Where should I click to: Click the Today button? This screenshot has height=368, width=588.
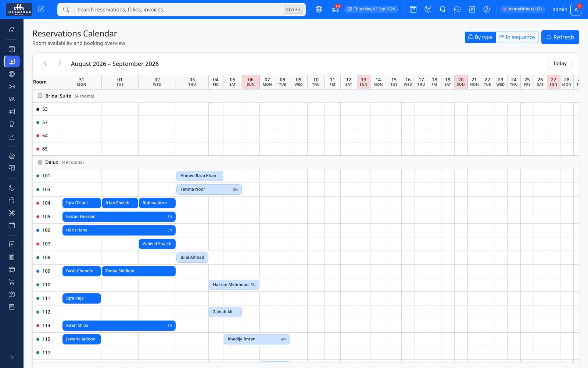click(x=560, y=64)
